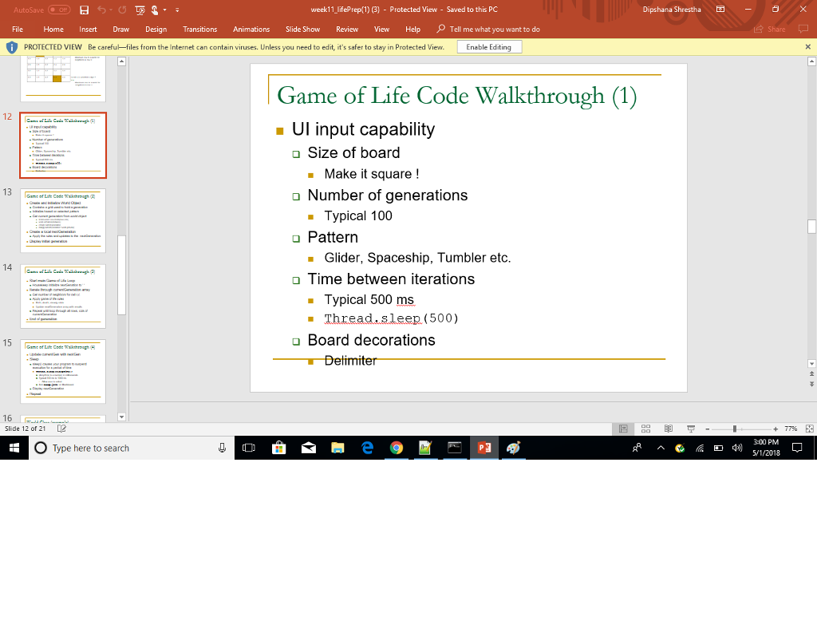
Task: Click the Cortana microphone icon
Action: (222, 448)
